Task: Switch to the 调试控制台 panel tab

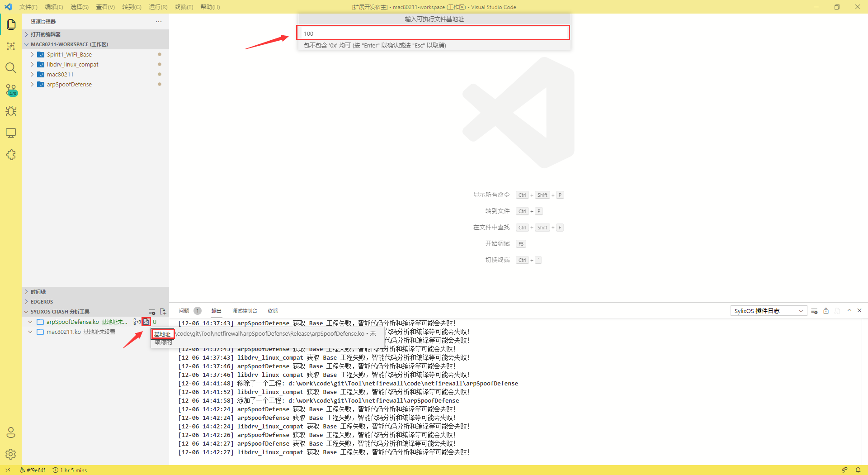Action: (x=245, y=311)
